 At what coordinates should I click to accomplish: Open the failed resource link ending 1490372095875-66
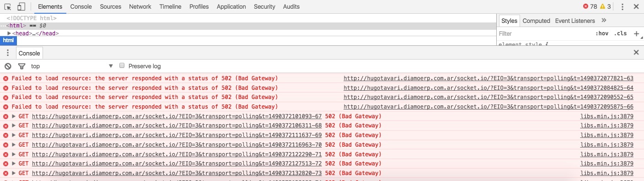[x=488, y=107]
